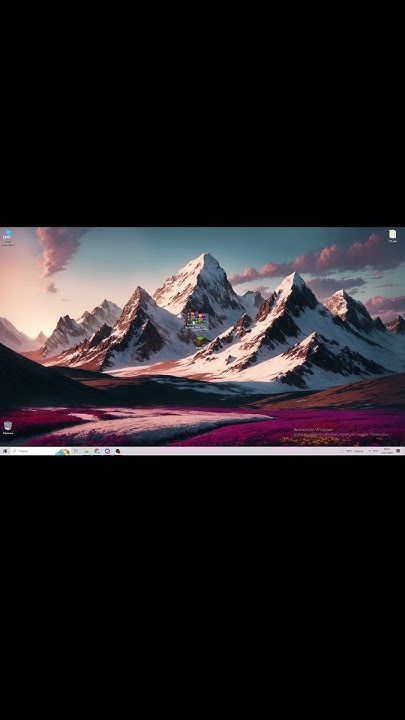Viewport: 405px width, 720px height.
Task: Open the notification center icon
Action: pos(398,451)
